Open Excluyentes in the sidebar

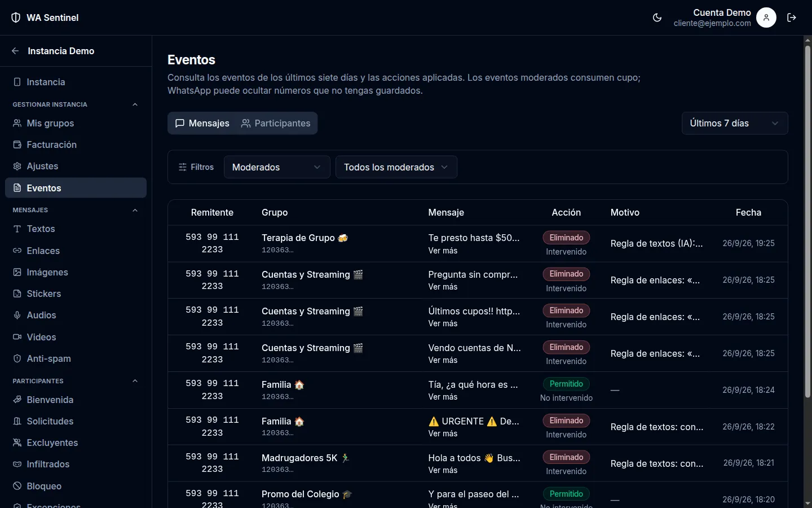76,443
